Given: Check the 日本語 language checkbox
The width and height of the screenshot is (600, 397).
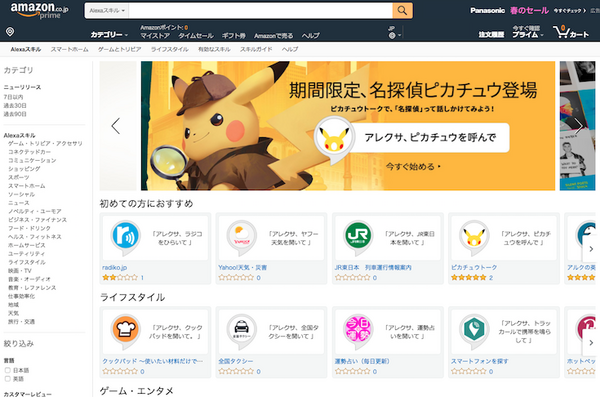Looking at the screenshot, I should 7,370.
